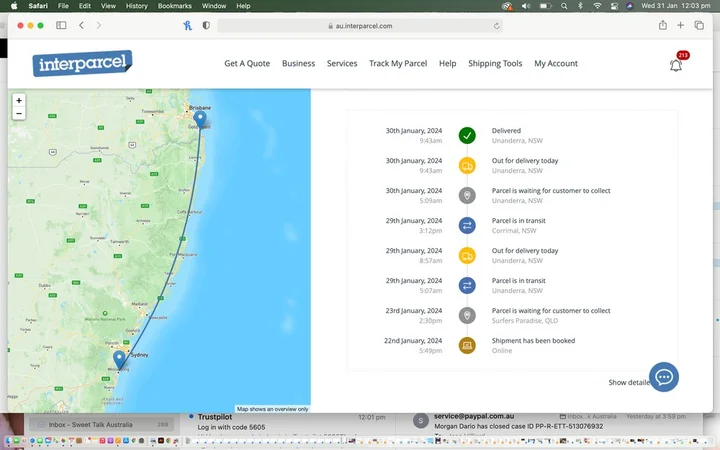
Task: Open the Get A Quote page
Action: (x=247, y=64)
